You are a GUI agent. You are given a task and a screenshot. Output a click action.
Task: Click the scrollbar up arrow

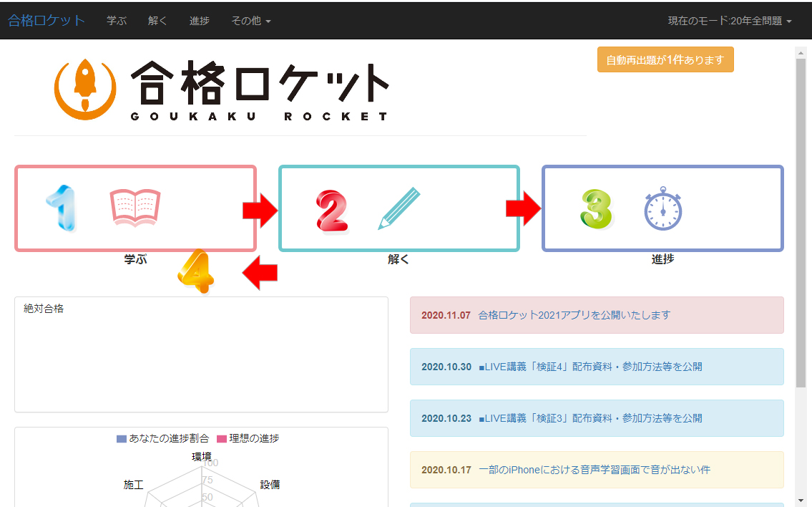tap(801, 53)
